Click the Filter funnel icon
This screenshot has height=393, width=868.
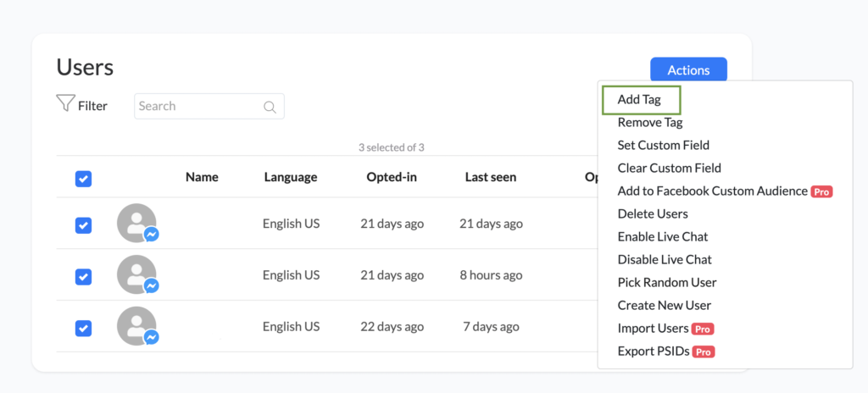pos(65,103)
